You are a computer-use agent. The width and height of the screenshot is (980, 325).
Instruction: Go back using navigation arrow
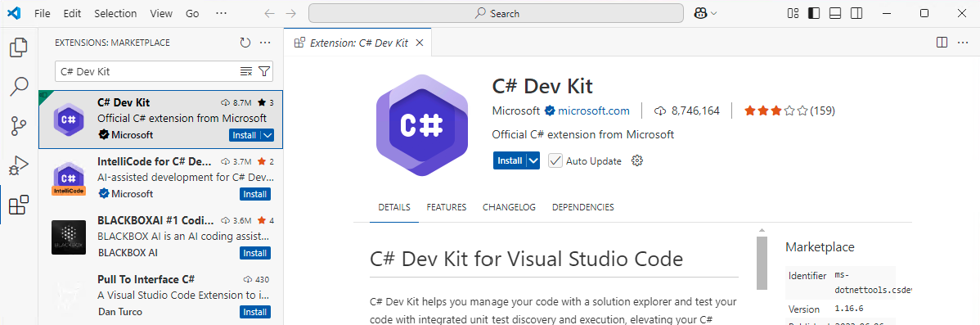(269, 13)
